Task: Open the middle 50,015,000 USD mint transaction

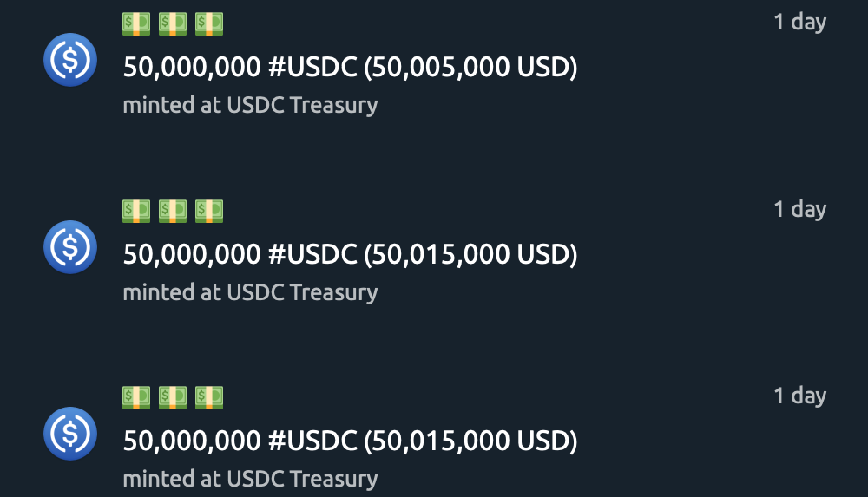Action: point(350,254)
